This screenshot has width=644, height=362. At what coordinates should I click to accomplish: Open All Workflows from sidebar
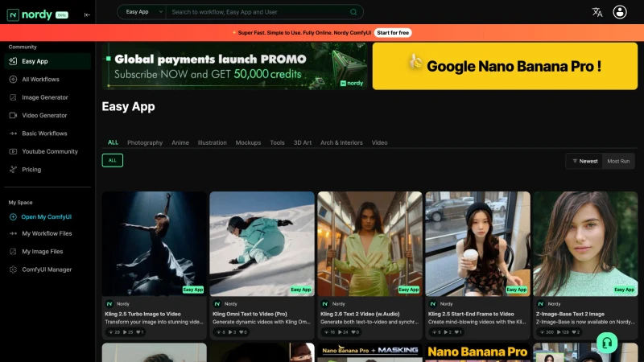click(40, 79)
